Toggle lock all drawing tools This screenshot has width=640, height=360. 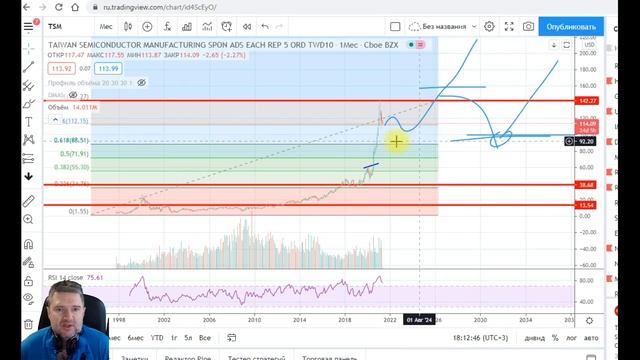pos(29,281)
